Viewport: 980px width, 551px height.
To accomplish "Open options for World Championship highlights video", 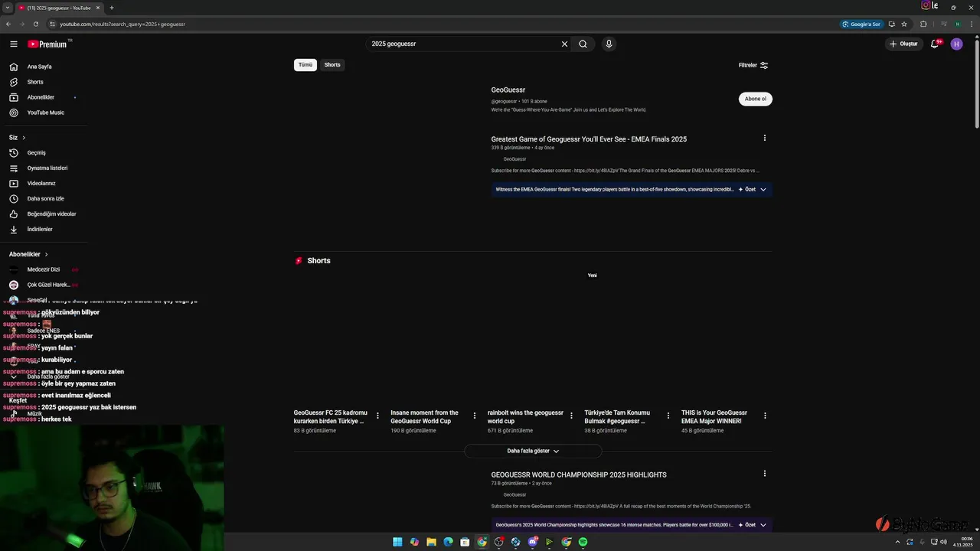I will 764,474.
